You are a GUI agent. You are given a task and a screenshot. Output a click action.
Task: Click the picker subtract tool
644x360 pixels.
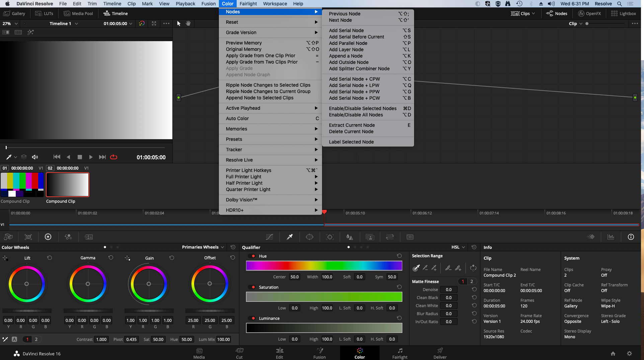click(x=425, y=268)
